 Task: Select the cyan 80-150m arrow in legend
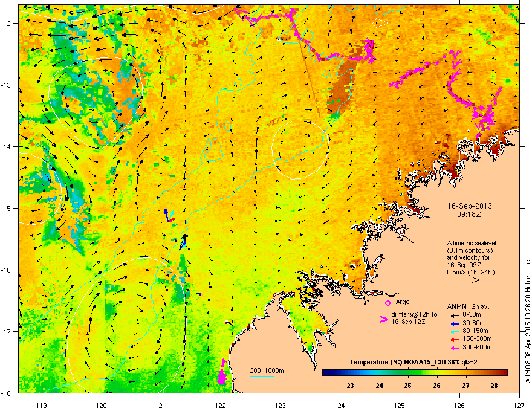455,331
